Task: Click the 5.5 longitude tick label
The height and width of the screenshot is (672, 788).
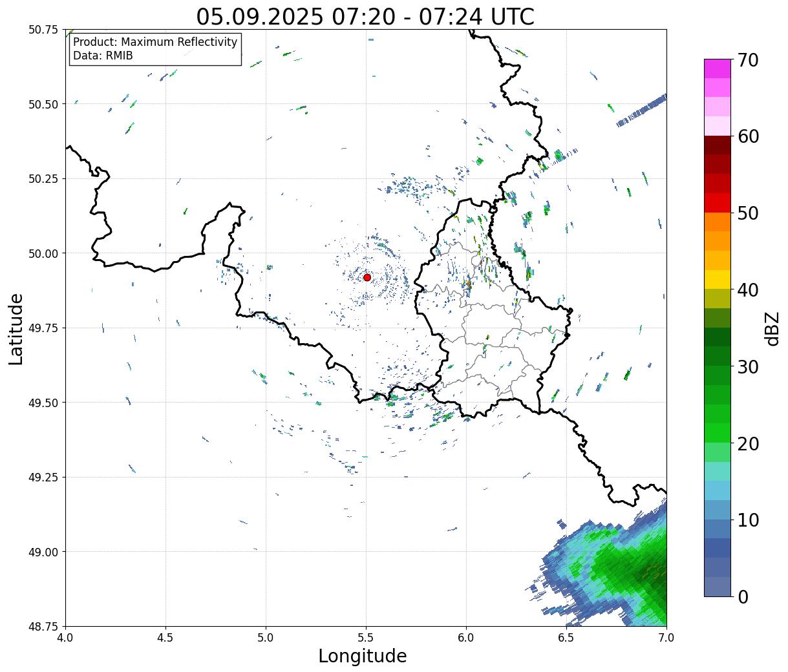Action: (x=366, y=637)
